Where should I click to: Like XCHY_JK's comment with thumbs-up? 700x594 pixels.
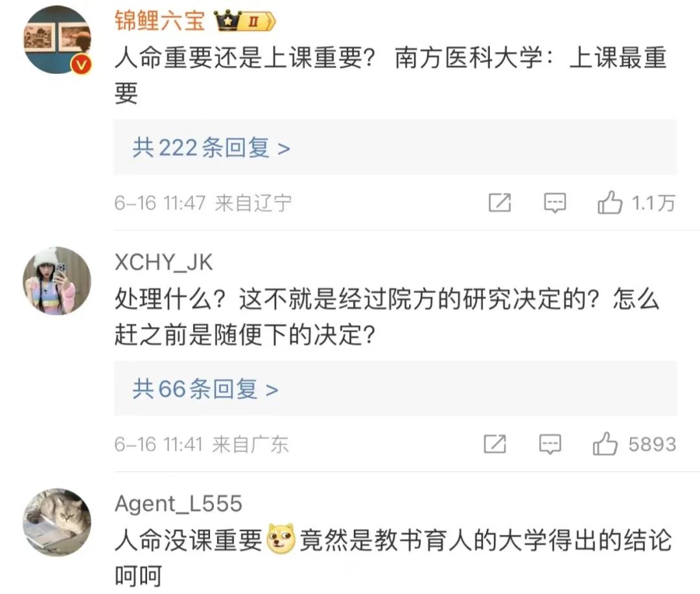(605, 444)
